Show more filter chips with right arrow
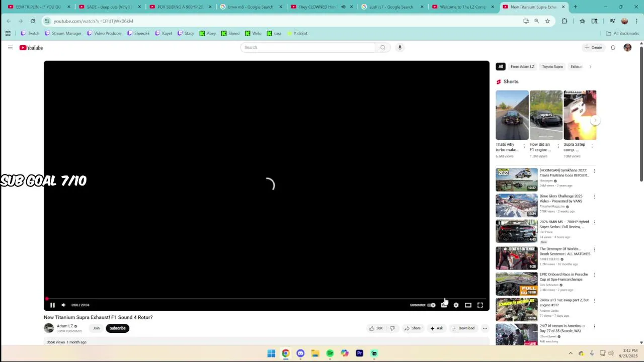This screenshot has height=362, width=644. pyautogui.click(x=590, y=66)
